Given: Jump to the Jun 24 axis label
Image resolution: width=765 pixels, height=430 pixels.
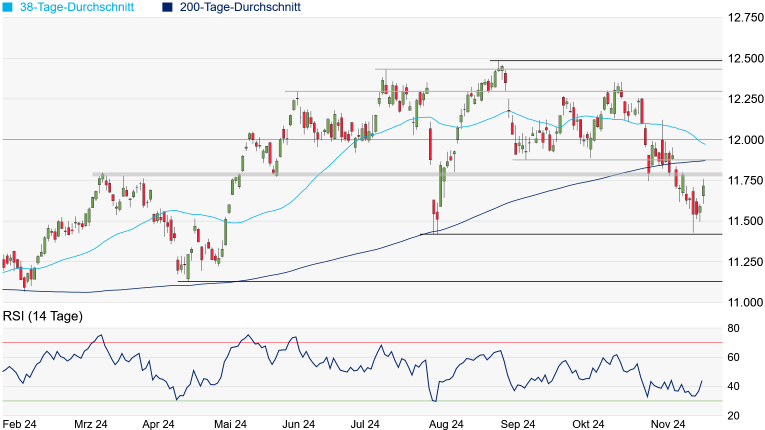Looking at the screenshot, I should pos(302,423).
